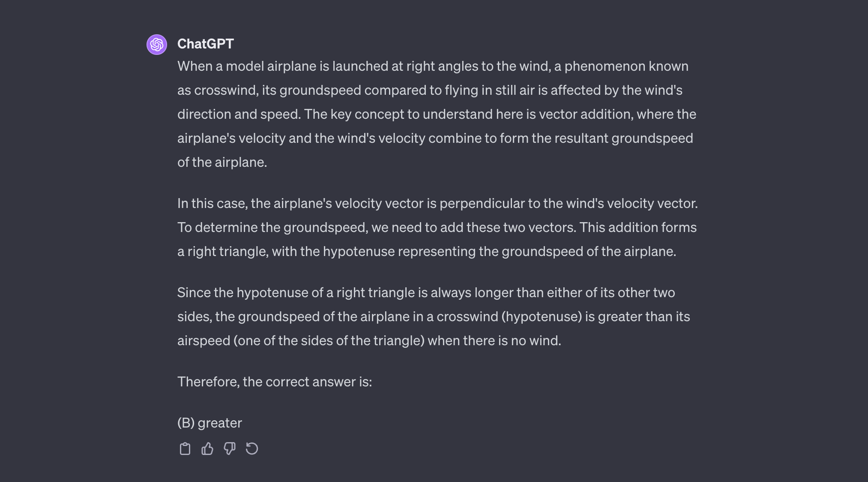Click the ChatGPT name heading

click(205, 44)
